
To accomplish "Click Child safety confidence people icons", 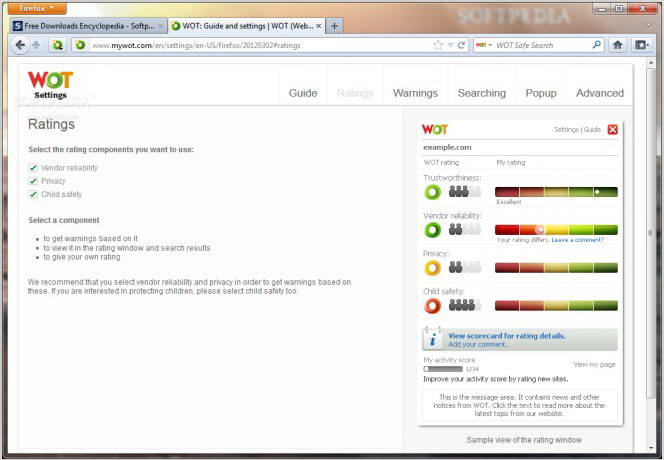I will (465, 305).
